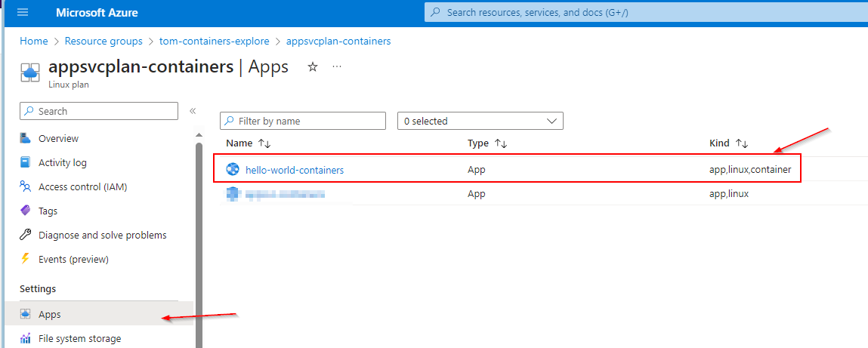Click the Diagnose and solve problems icon
868x348 pixels.
click(x=26, y=236)
